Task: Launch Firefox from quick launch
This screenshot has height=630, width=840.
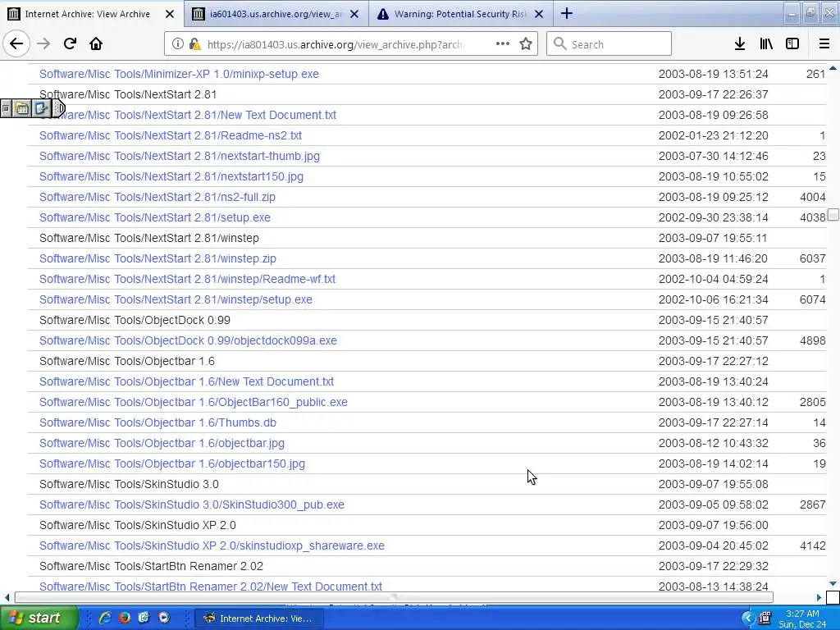Action: coord(125,618)
